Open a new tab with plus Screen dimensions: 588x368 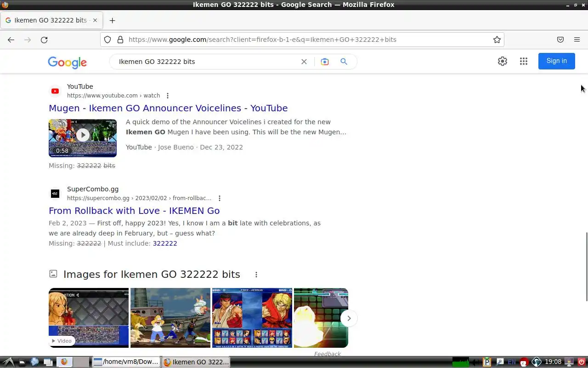tap(112, 20)
